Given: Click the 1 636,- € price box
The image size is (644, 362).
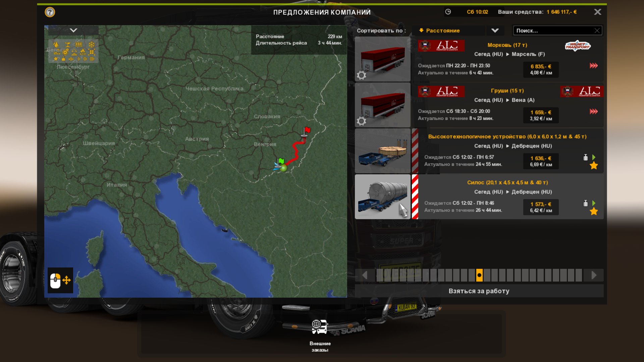Looking at the screenshot, I should (x=541, y=161).
